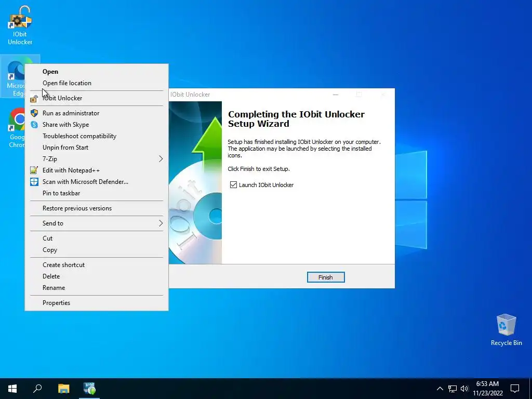
Task: Click the IObit Unlocker setup title bar
Action: (282, 95)
